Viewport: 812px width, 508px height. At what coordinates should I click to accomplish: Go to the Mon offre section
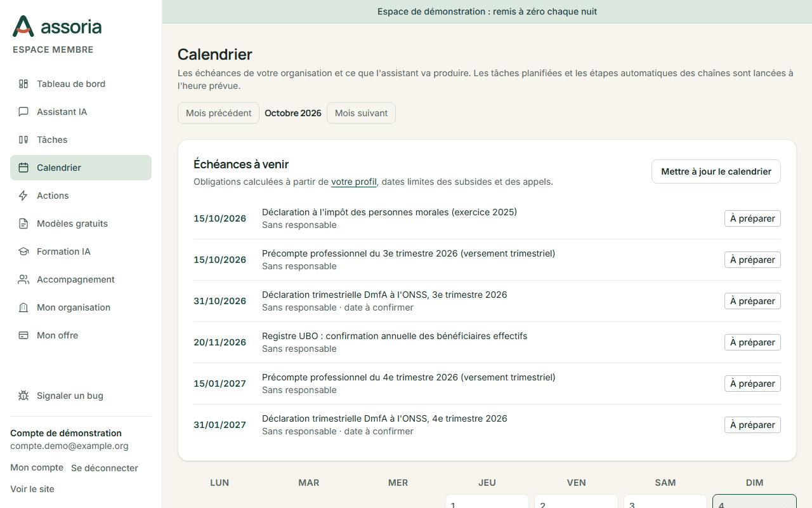(x=81, y=335)
